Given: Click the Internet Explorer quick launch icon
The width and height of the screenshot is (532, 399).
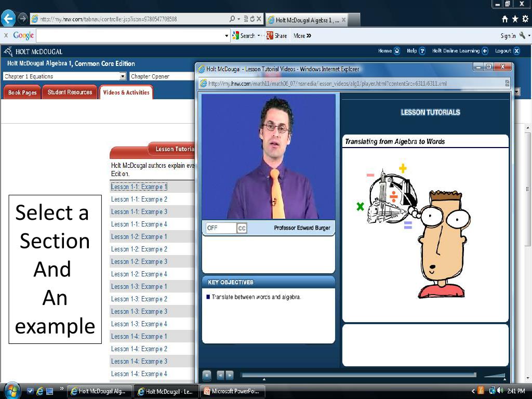Looking at the screenshot, I should [x=39, y=391].
